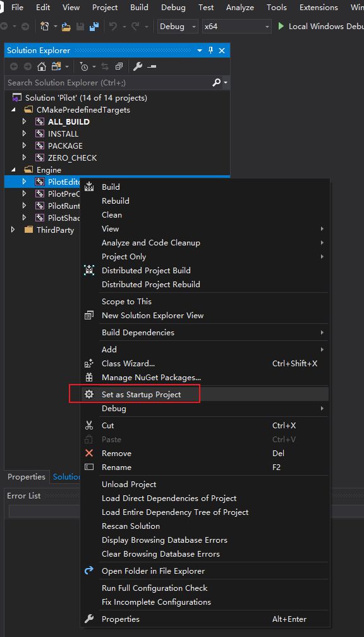Click the Open Folder in File Explorer arrow icon
The height and width of the screenshot is (637, 364).
(x=89, y=571)
